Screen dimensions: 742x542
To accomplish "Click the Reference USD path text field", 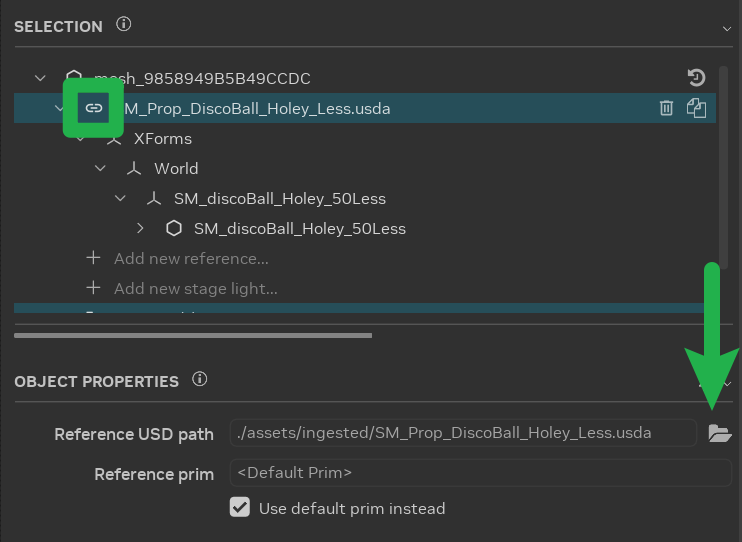I will pyautogui.click(x=462, y=433).
